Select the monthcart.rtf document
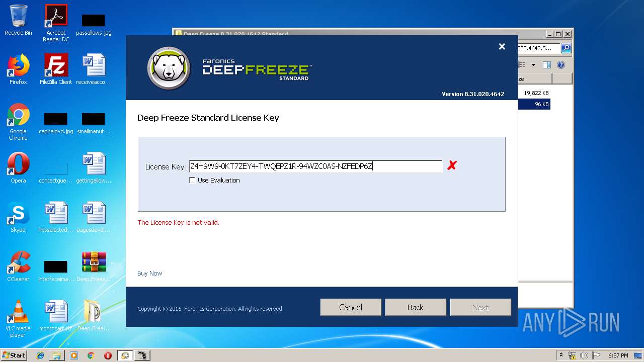The image size is (644, 362). 56,316
